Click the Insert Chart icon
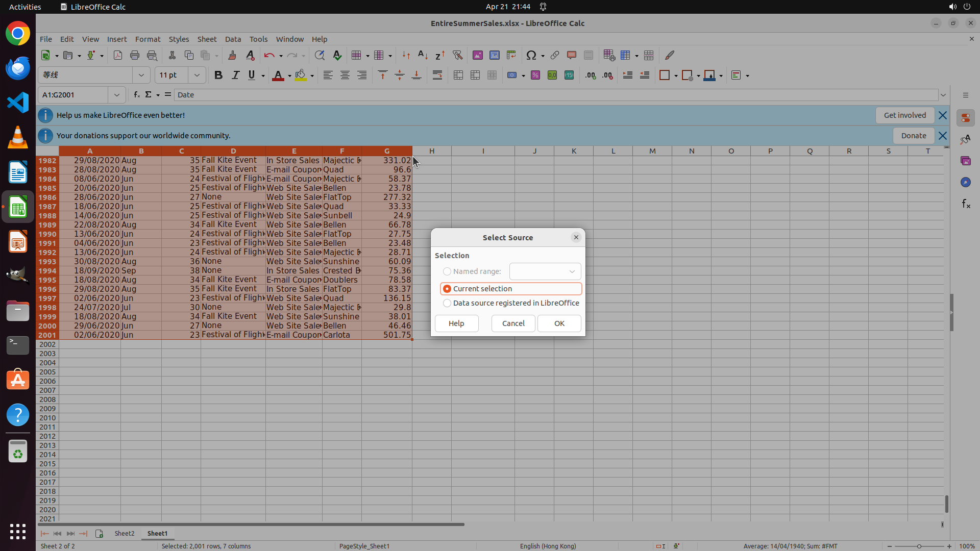 494,55
